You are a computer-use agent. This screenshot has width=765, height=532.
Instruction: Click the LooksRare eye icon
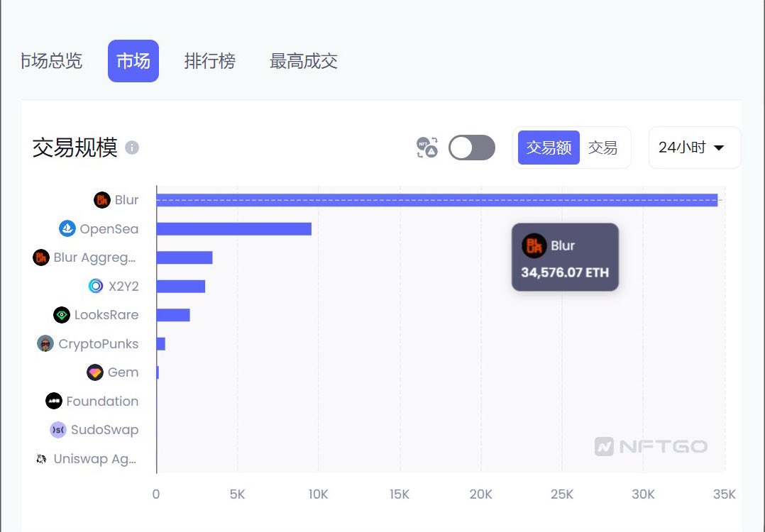[x=60, y=314]
